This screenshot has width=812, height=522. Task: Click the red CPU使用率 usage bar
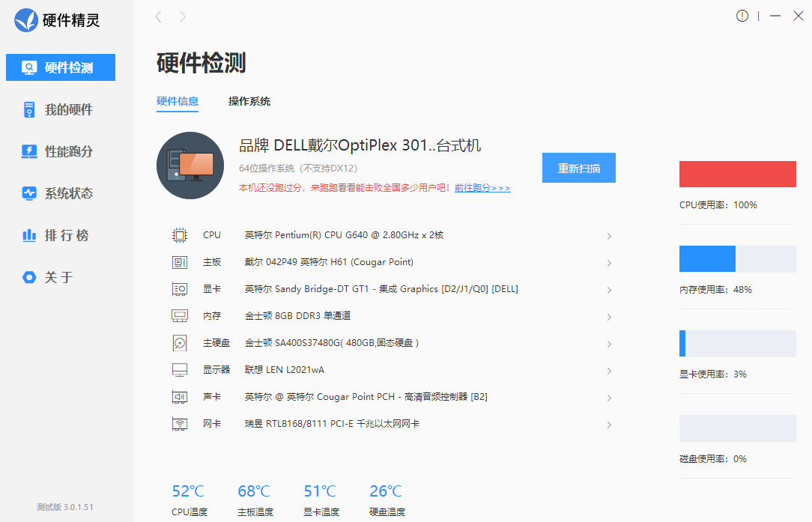click(x=737, y=174)
